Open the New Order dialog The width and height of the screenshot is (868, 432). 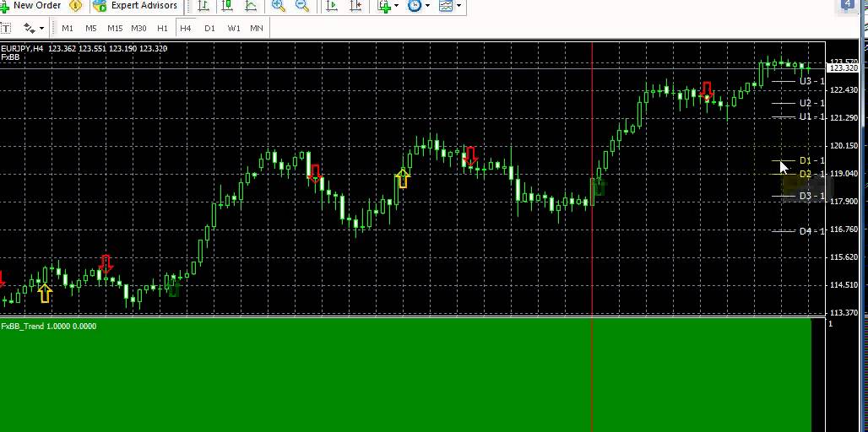(x=31, y=6)
